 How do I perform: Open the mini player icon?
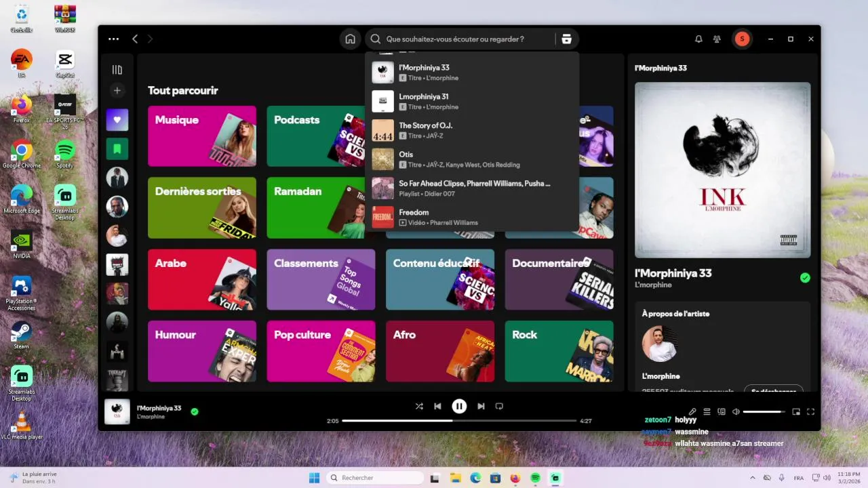pyautogui.click(x=796, y=411)
